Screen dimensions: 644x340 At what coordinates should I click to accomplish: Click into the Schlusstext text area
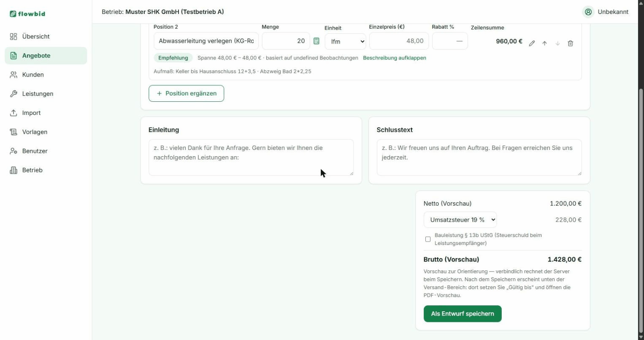[x=479, y=158]
